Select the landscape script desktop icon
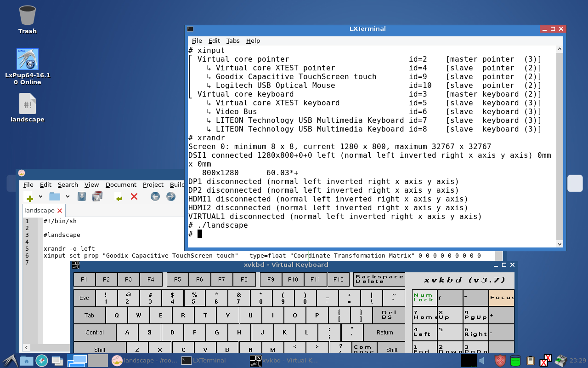588x368 pixels. (x=28, y=108)
